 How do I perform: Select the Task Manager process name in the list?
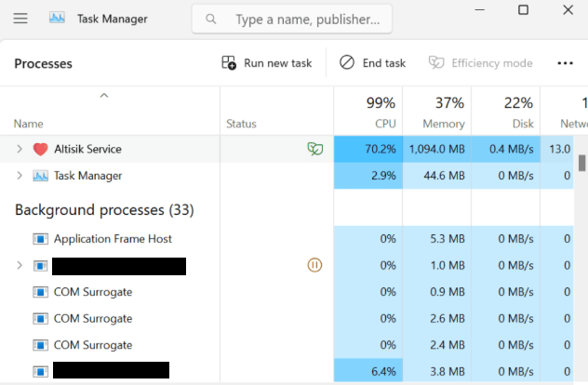point(87,176)
